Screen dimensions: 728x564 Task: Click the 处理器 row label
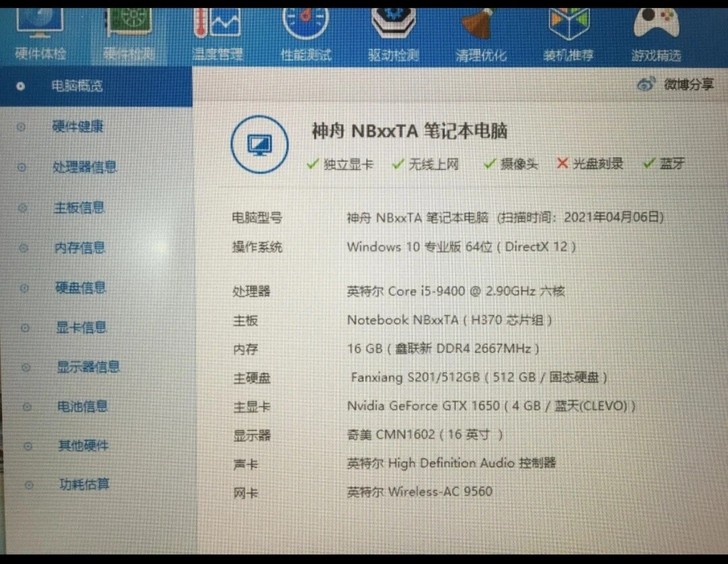click(251, 292)
